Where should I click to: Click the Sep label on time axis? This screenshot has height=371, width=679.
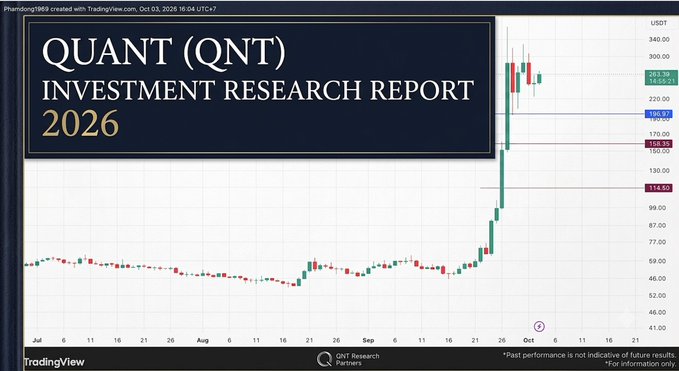point(368,340)
